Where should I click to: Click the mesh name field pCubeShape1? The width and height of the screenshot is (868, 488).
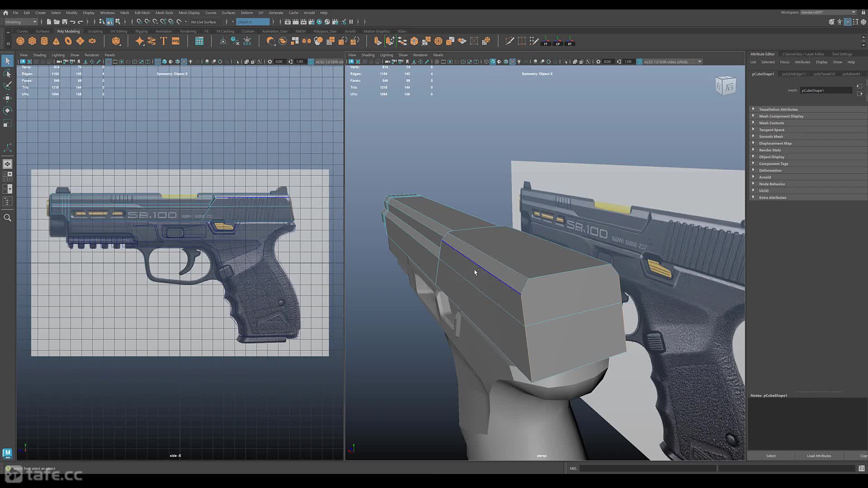(826, 90)
